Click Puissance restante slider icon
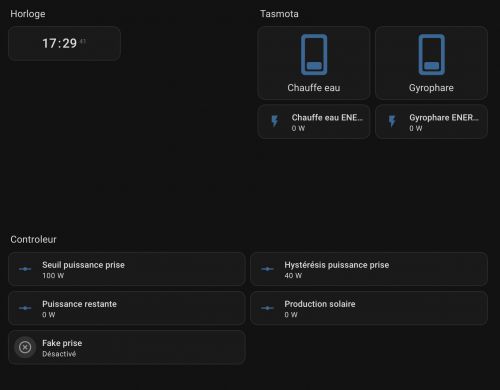The image size is (500, 390). coord(25,308)
